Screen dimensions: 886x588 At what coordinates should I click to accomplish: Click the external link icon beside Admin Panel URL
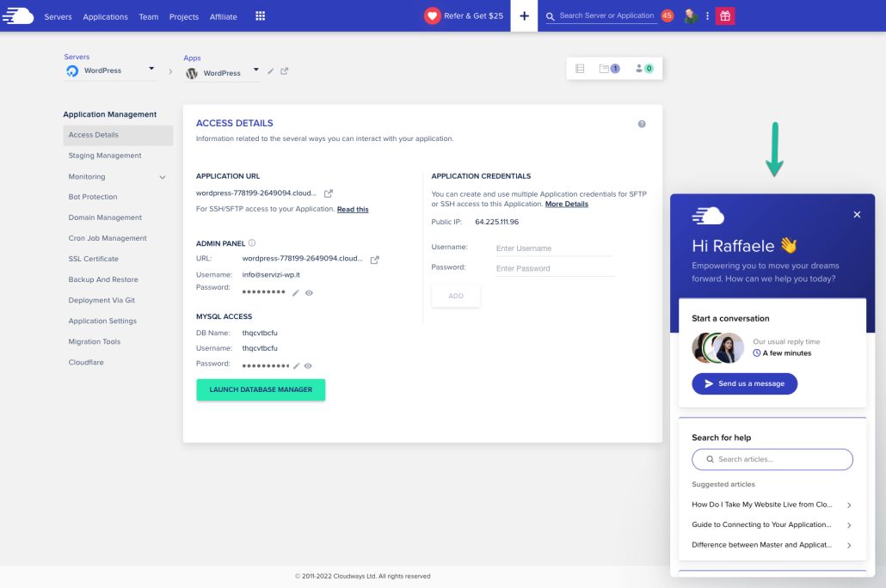374,259
